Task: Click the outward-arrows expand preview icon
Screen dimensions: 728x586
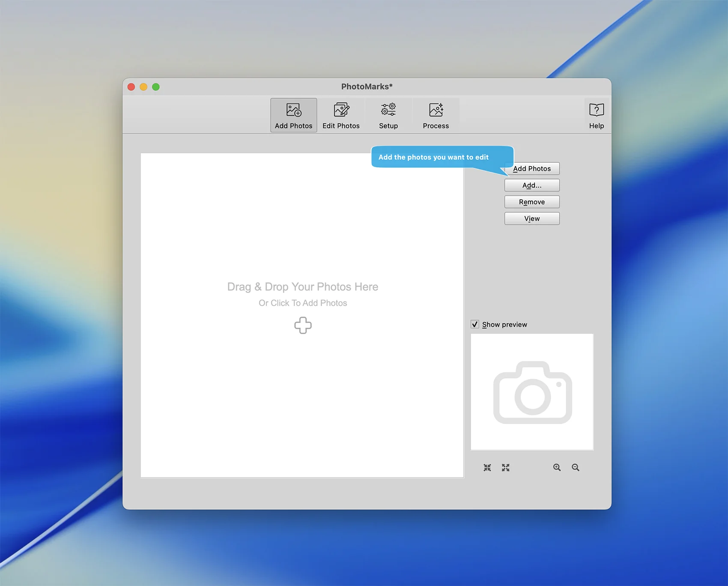Action: pos(506,467)
